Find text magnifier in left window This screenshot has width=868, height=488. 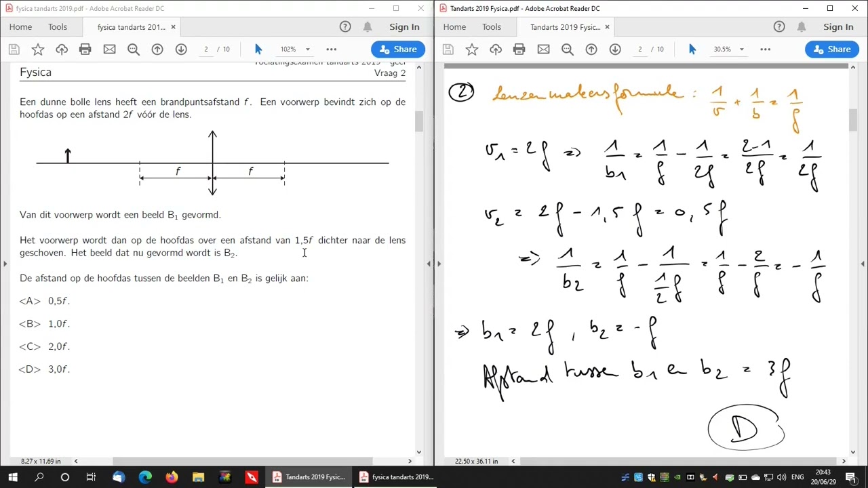click(x=134, y=49)
